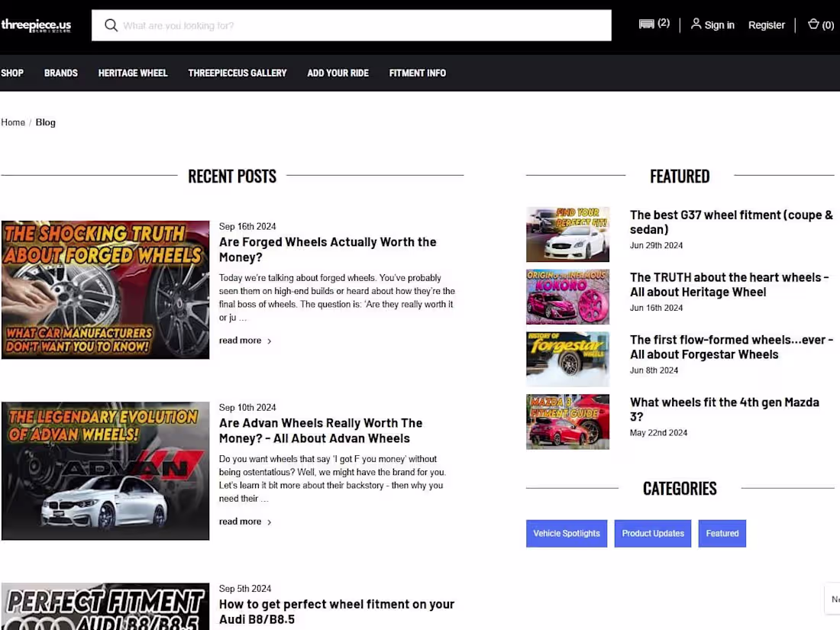Open the shopping cart icon showing (0)
The image size is (840, 630).
(813, 24)
